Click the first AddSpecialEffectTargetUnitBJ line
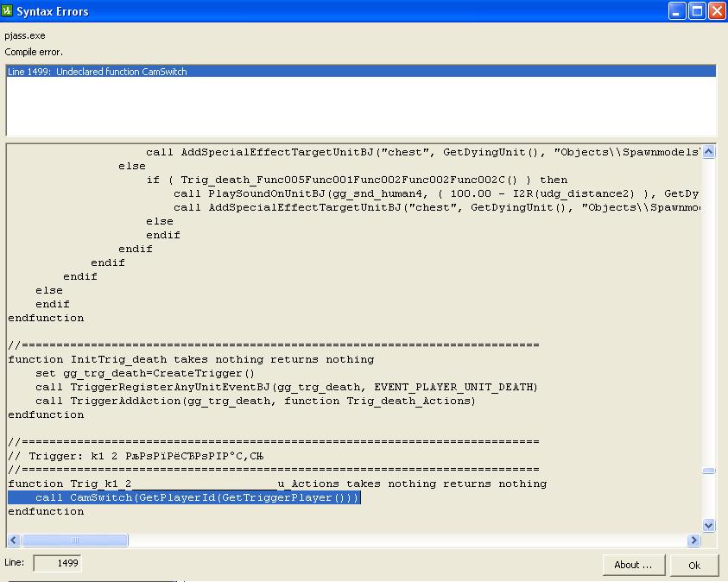The height and width of the screenshot is (582, 728). click(x=422, y=152)
